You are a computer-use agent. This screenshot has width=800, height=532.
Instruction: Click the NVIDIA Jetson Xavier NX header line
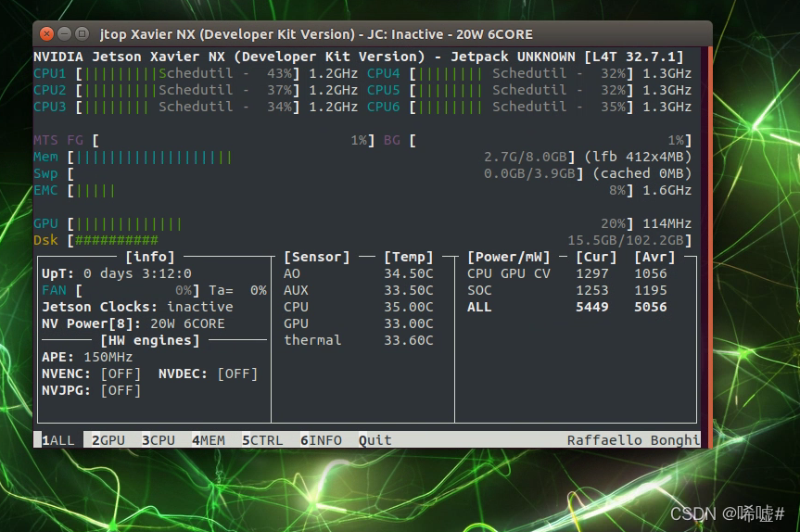[x=358, y=57]
